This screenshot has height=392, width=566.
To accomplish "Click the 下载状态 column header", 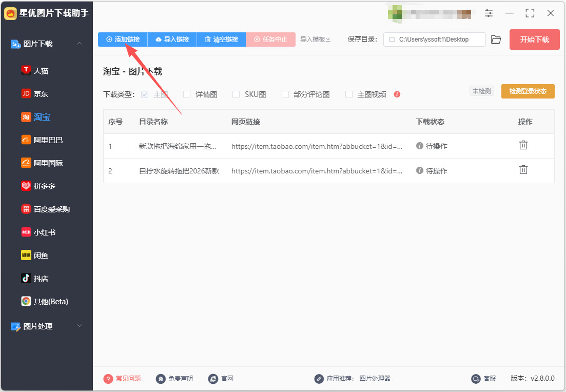I will 430,122.
